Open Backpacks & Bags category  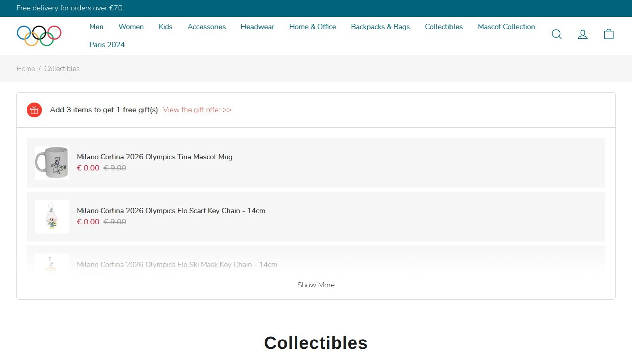pyautogui.click(x=380, y=27)
